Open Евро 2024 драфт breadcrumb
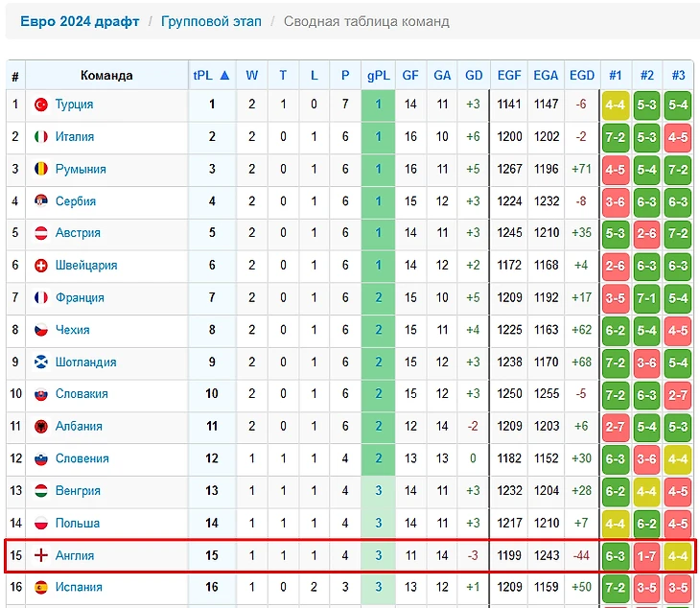Image resolution: width=700 pixels, height=608 pixels. click(80, 21)
